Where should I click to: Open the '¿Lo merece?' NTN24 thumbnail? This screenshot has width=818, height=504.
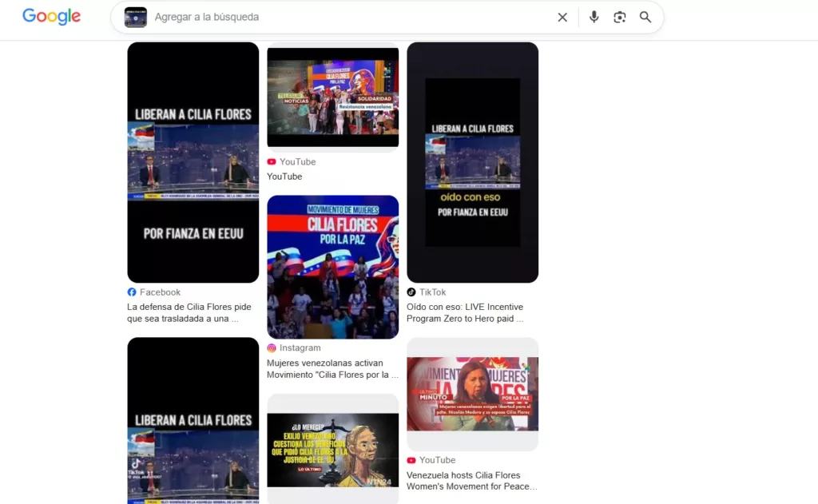click(x=333, y=449)
